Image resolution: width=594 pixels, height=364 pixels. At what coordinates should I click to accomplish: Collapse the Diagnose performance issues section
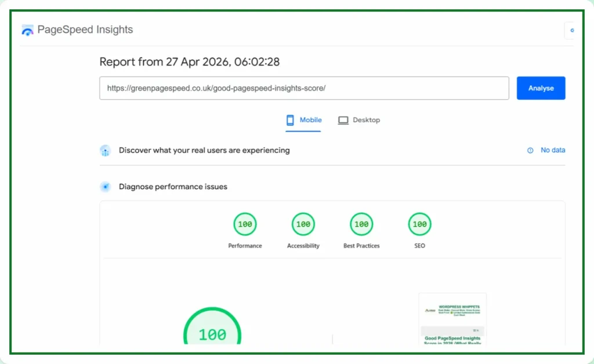click(x=172, y=187)
